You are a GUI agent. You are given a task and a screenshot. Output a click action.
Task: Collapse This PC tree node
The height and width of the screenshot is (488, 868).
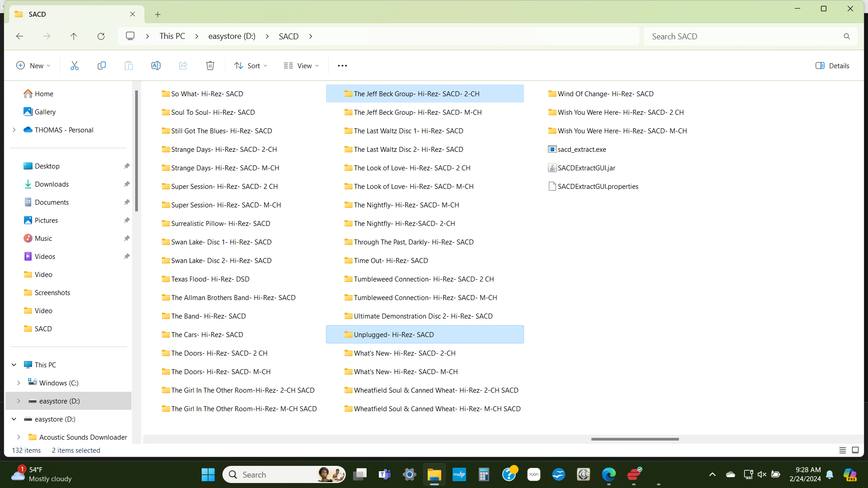click(14, 365)
